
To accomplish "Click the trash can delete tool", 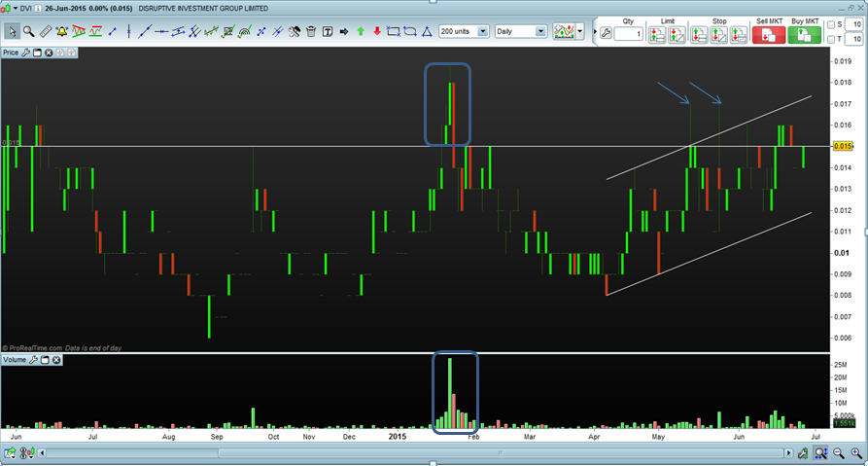I will click(310, 31).
